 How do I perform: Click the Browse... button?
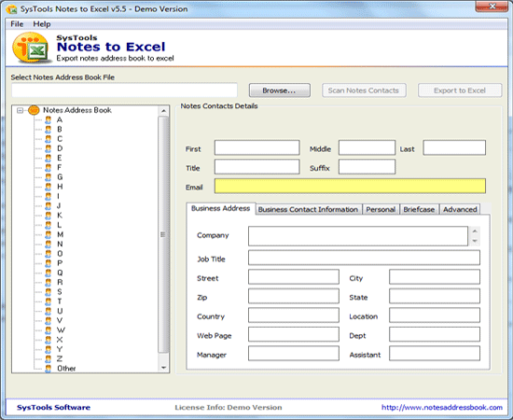tap(280, 91)
